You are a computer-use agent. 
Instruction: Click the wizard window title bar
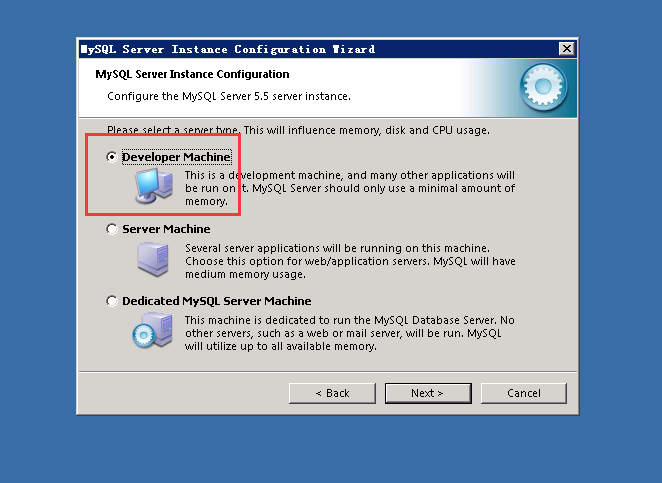click(x=300, y=49)
